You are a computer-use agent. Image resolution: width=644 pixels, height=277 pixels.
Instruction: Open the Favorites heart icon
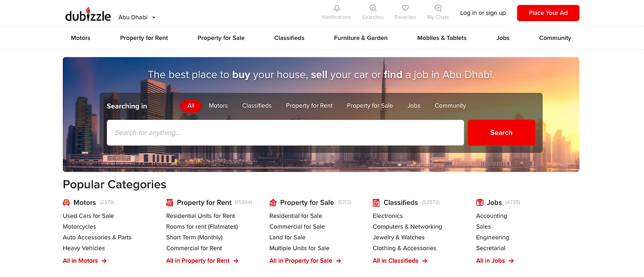click(405, 8)
